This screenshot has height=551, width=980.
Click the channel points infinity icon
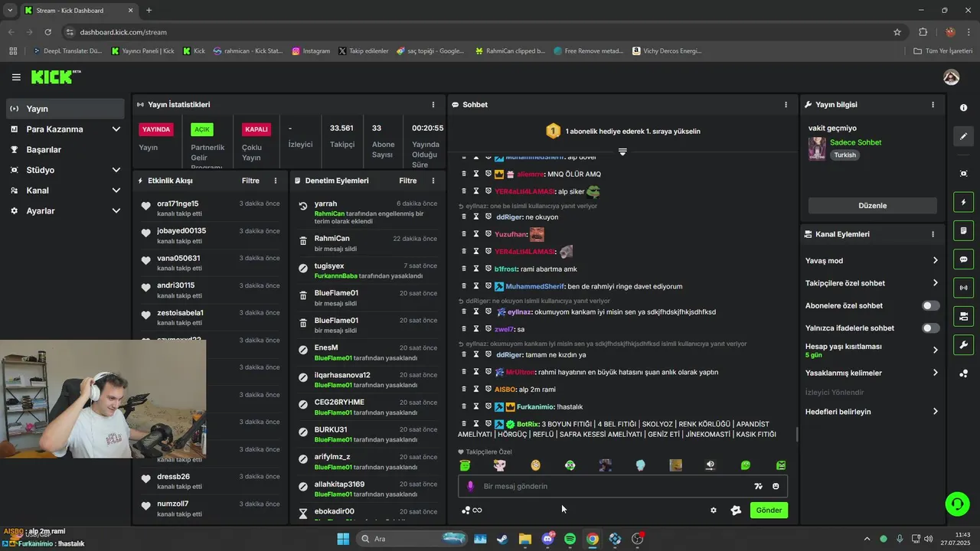coord(472,510)
